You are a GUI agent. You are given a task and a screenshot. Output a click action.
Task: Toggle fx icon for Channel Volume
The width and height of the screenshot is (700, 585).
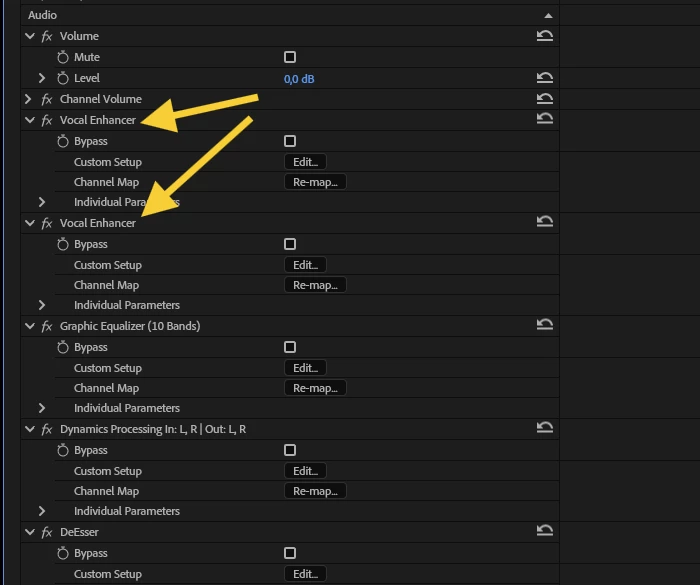(x=47, y=99)
